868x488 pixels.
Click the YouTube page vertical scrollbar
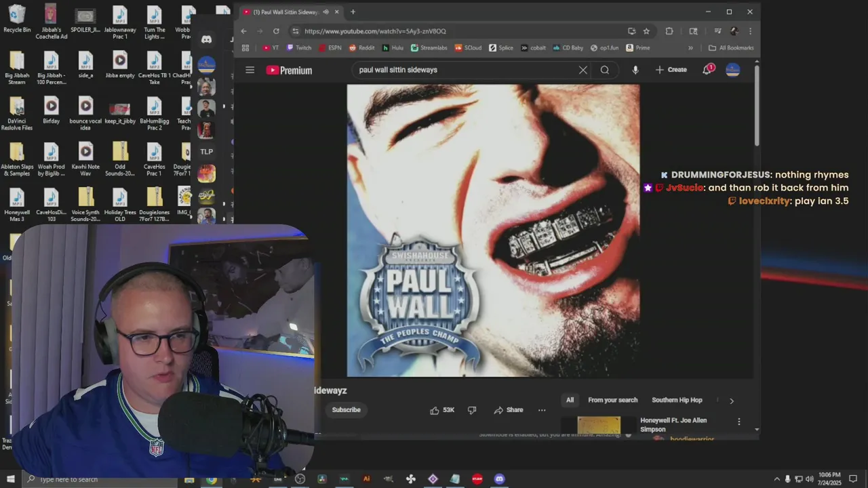click(x=757, y=105)
